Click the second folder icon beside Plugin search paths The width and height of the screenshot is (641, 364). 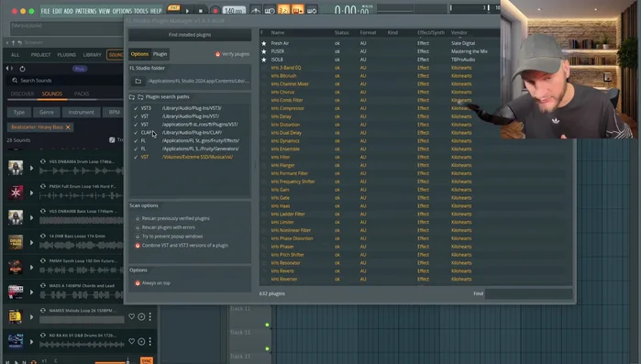[x=140, y=97]
